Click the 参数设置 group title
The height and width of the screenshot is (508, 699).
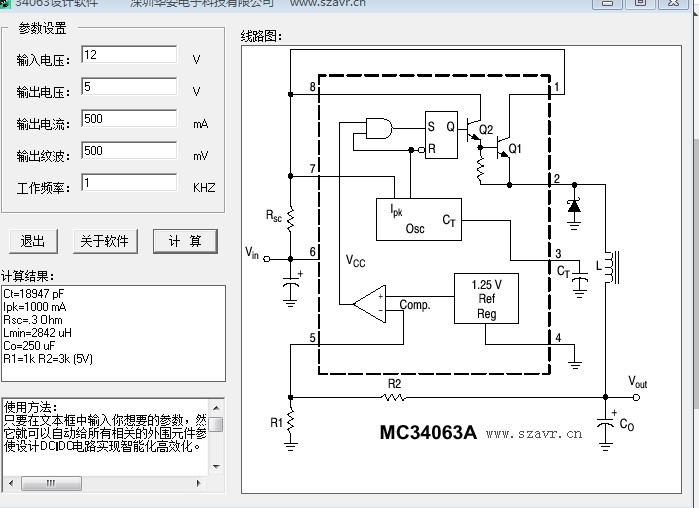pos(42,29)
